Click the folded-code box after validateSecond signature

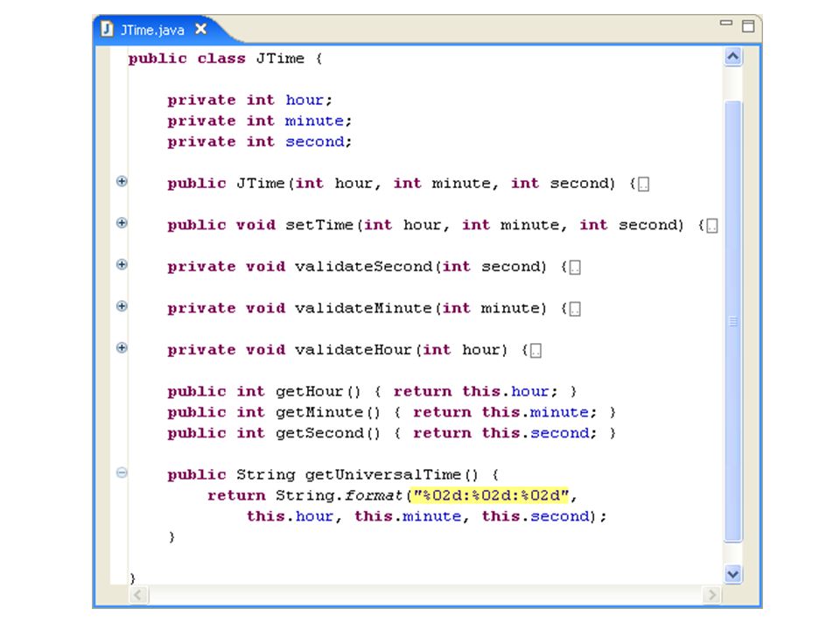click(x=575, y=268)
